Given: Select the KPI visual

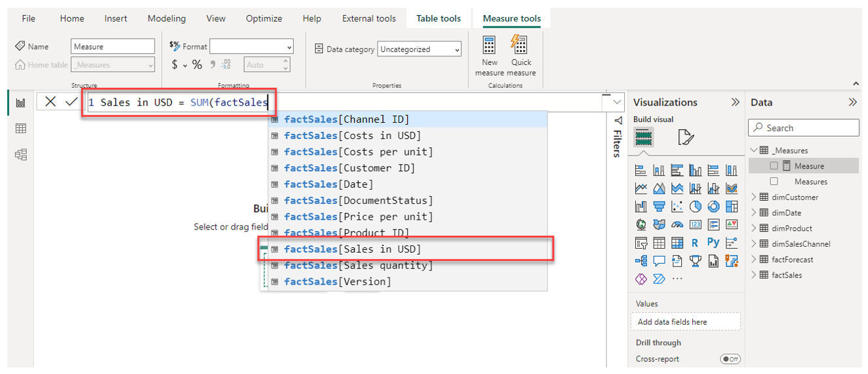Looking at the screenshot, I should pyautogui.click(x=732, y=224).
